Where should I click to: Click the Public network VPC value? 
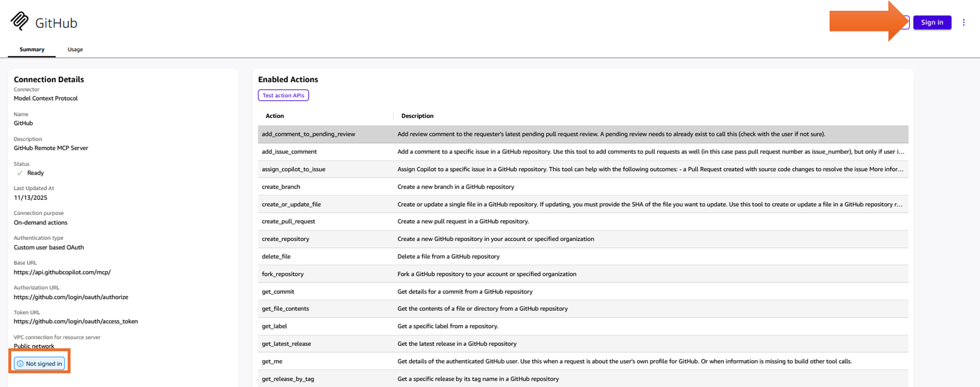pos(34,346)
